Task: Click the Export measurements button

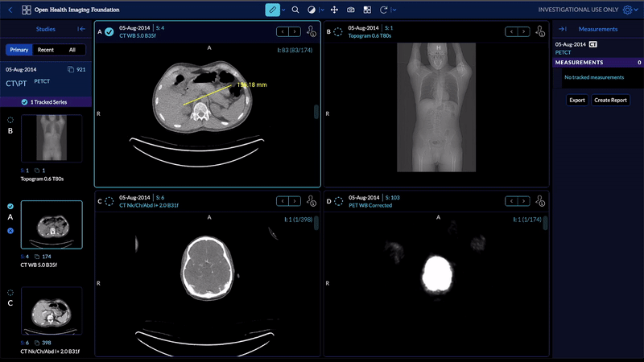Action: (577, 100)
